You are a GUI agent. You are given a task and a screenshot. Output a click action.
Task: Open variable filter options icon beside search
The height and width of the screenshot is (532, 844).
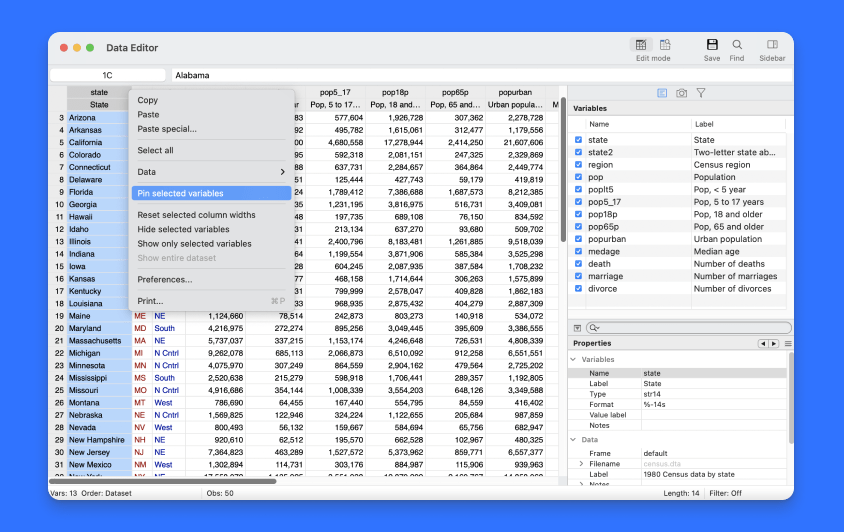pyautogui.click(x=577, y=328)
